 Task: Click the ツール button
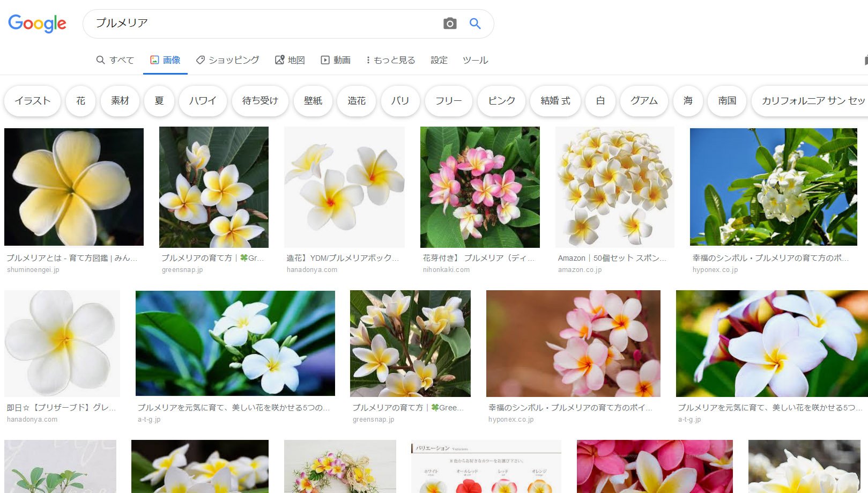coord(476,60)
